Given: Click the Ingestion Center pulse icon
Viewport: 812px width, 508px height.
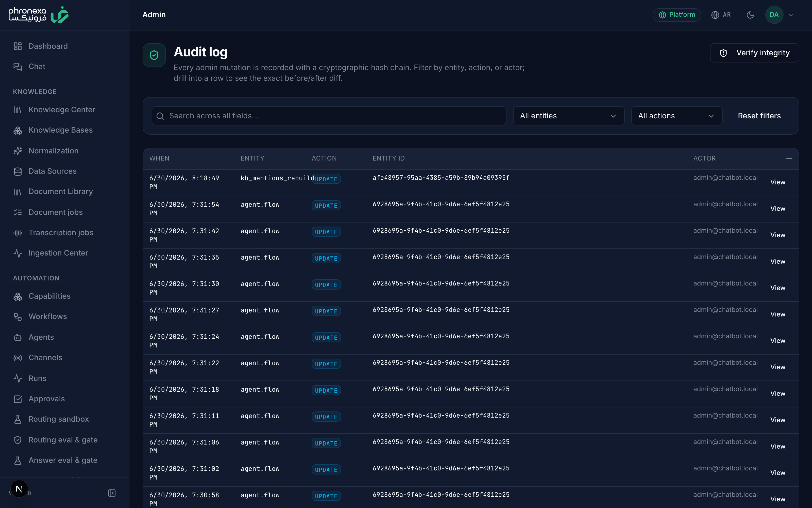Looking at the screenshot, I should 18,253.
